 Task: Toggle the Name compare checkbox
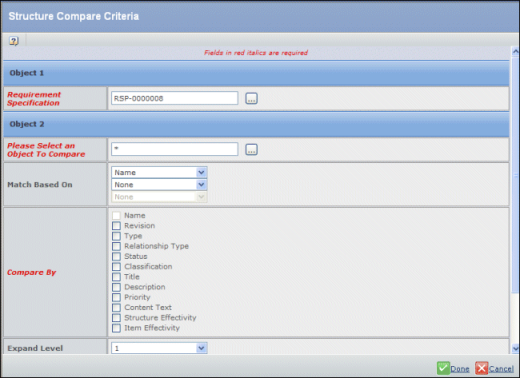(x=116, y=216)
